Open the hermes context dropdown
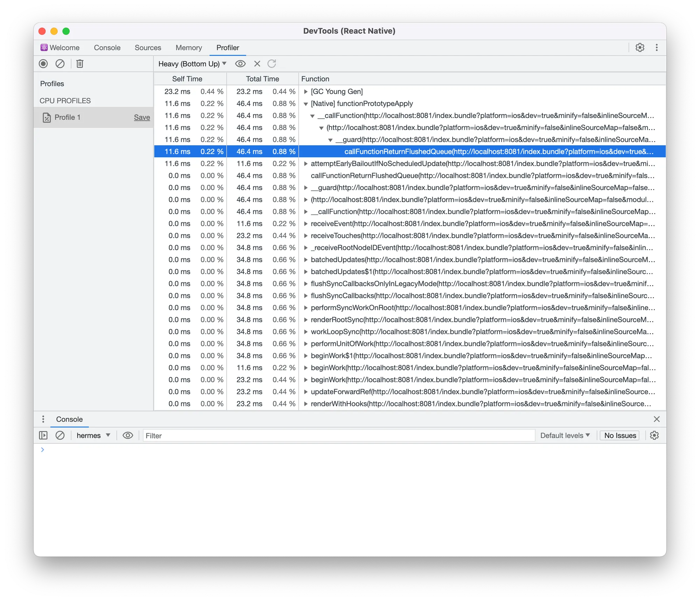 tap(93, 435)
